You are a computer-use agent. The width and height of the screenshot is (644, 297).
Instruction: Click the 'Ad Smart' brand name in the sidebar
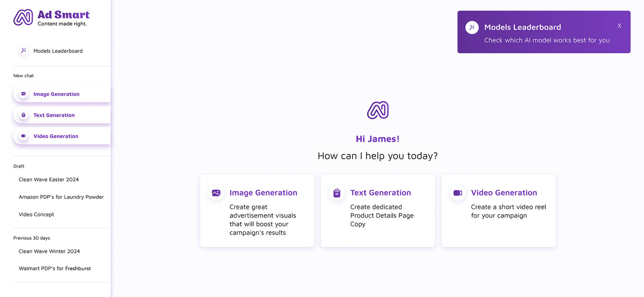(63, 14)
